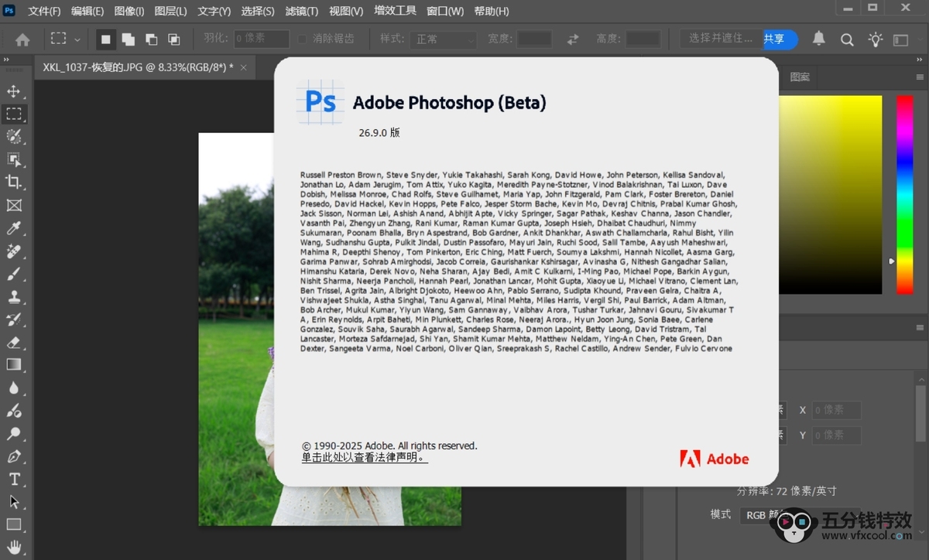The width and height of the screenshot is (929, 560).
Task: Select the Dodge tool
Action: pyautogui.click(x=14, y=434)
